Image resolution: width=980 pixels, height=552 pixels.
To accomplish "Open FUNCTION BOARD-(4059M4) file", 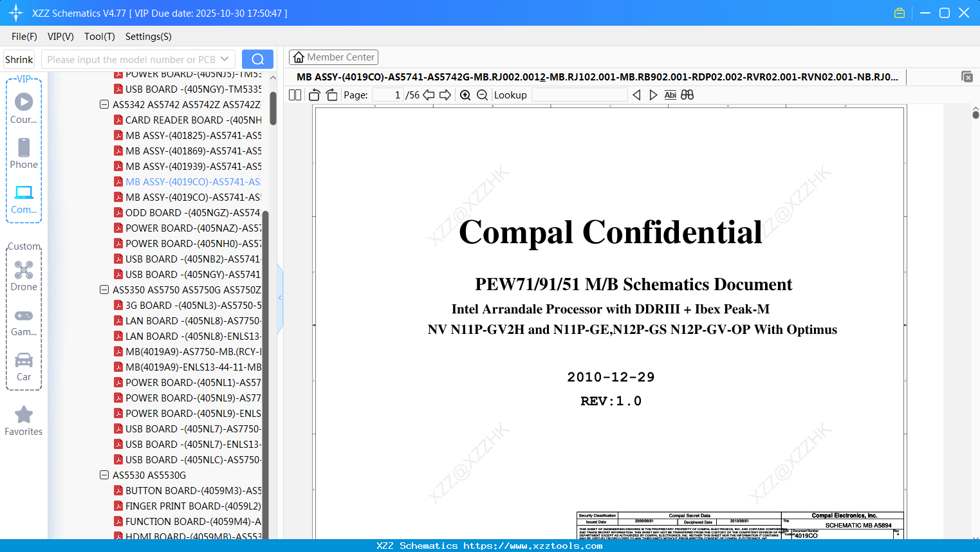I will 188,521.
